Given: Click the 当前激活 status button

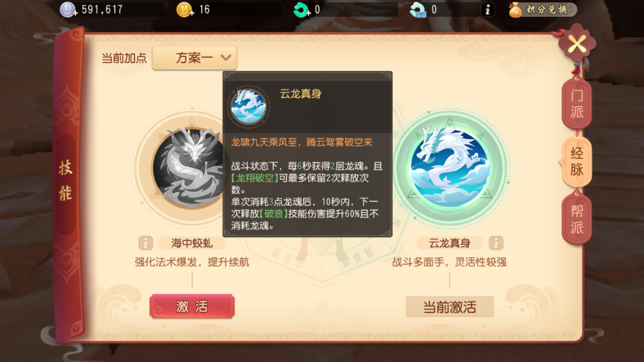Looking at the screenshot, I should pyautogui.click(x=450, y=307).
